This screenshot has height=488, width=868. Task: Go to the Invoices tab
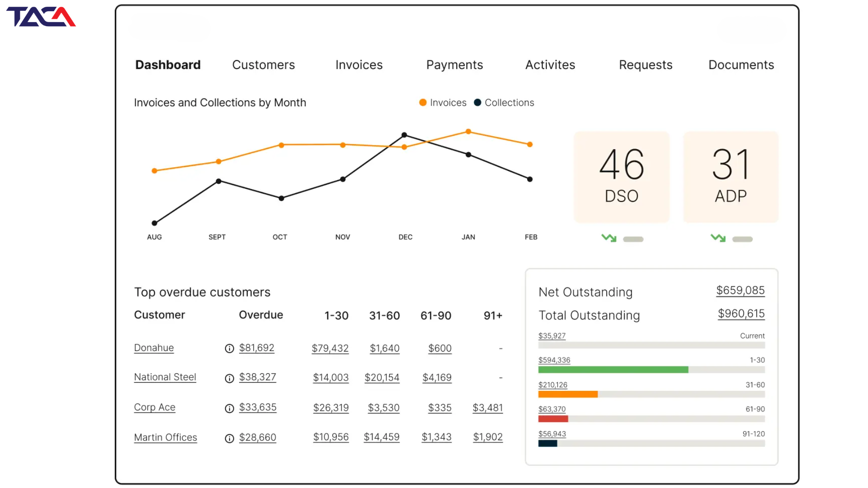359,65
